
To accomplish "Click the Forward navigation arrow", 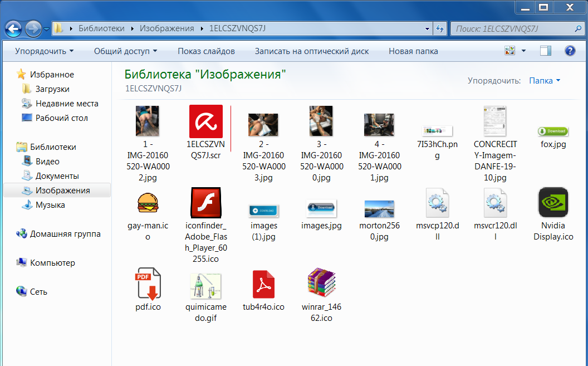I will (33, 28).
